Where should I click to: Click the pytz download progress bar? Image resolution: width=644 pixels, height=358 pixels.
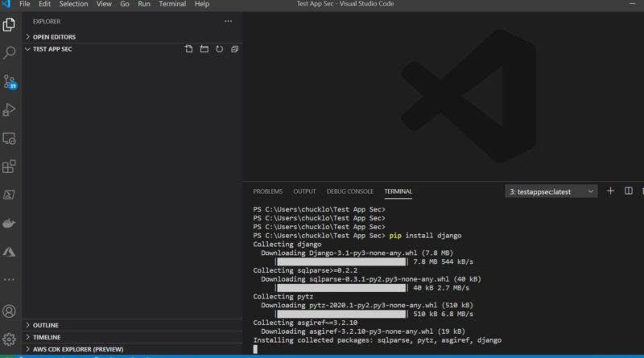click(x=341, y=314)
